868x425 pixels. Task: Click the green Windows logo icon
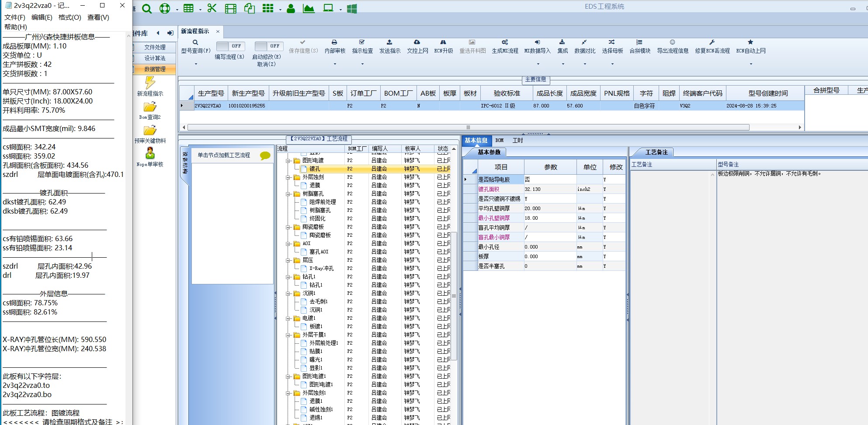point(352,8)
